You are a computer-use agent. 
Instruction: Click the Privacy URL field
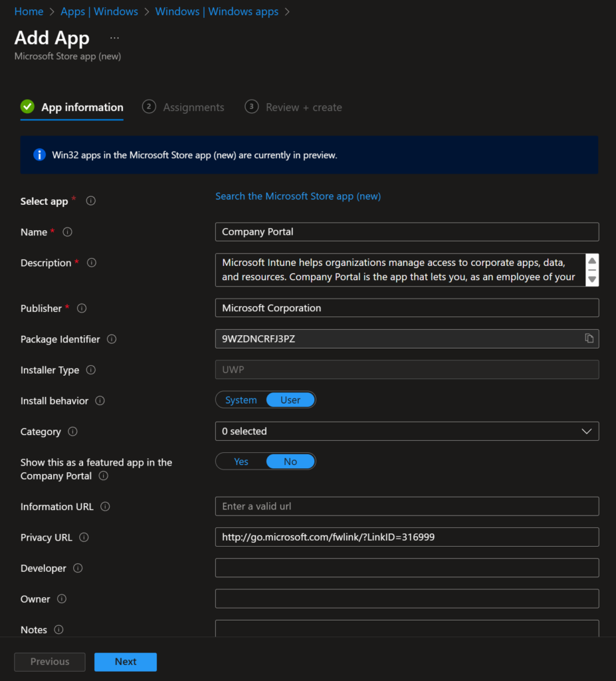click(x=407, y=537)
